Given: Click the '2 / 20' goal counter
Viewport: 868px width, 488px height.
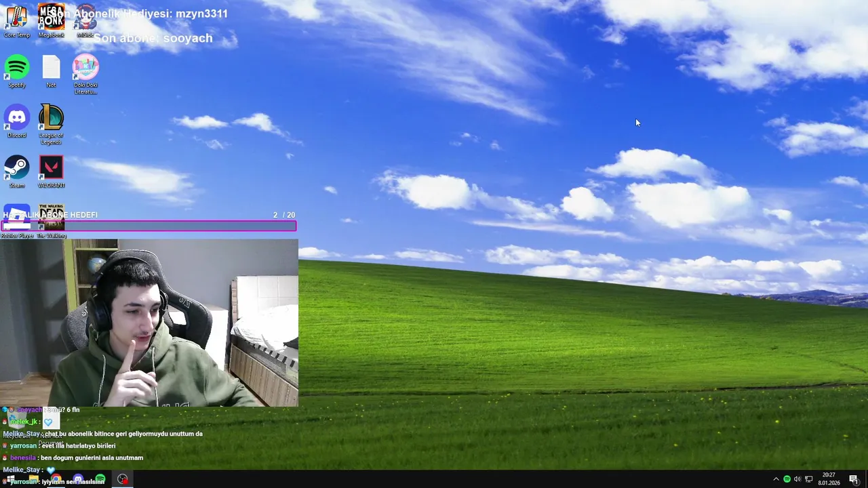Looking at the screenshot, I should (x=284, y=215).
